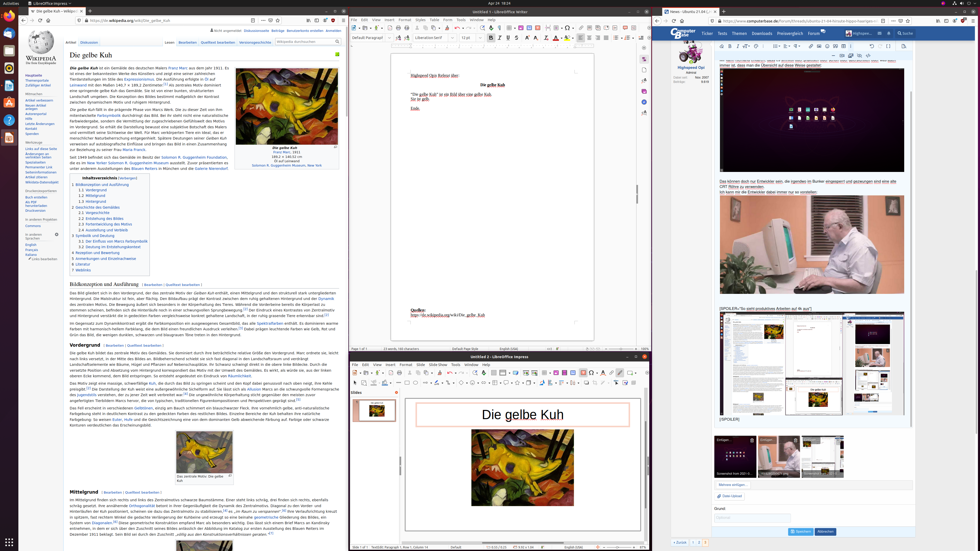Open Insert Special Character in Writer toolbar
This screenshot has height=551, width=980.
tap(568, 27)
